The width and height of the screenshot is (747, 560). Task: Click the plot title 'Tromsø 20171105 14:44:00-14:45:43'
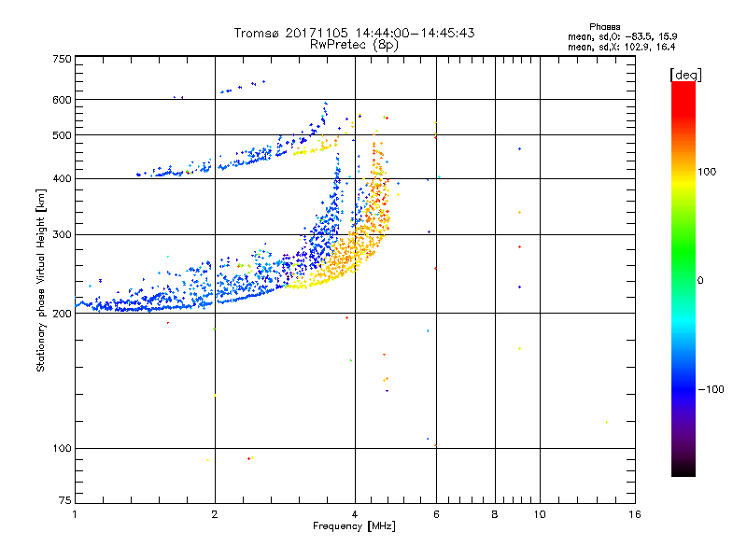[x=354, y=33]
